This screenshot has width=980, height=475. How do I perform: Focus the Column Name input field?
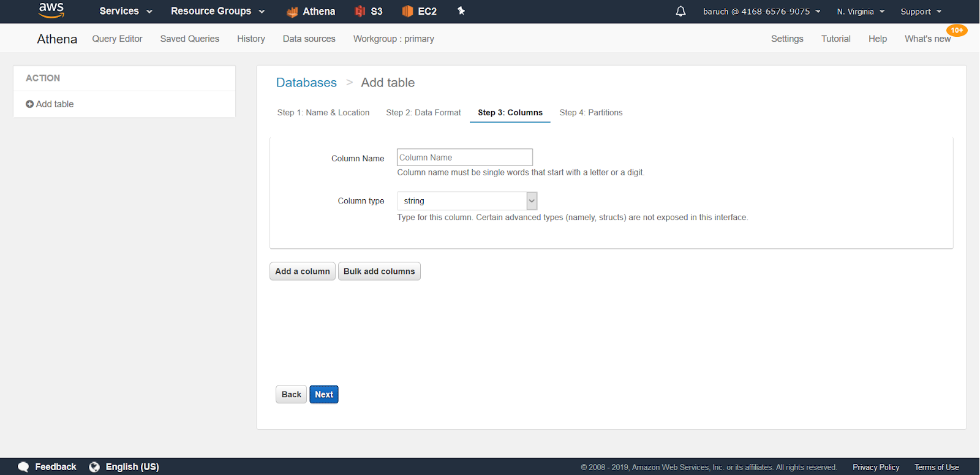pyautogui.click(x=465, y=158)
